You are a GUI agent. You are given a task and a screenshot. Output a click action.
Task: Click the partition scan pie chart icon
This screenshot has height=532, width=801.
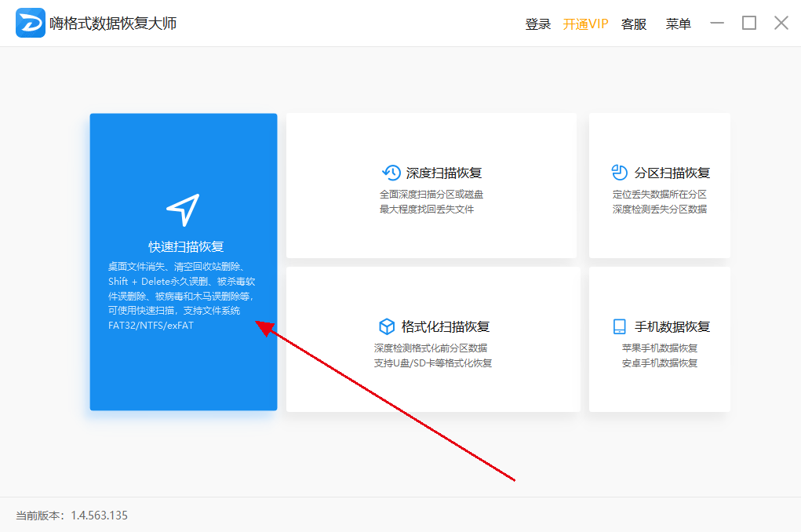tap(619, 173)
